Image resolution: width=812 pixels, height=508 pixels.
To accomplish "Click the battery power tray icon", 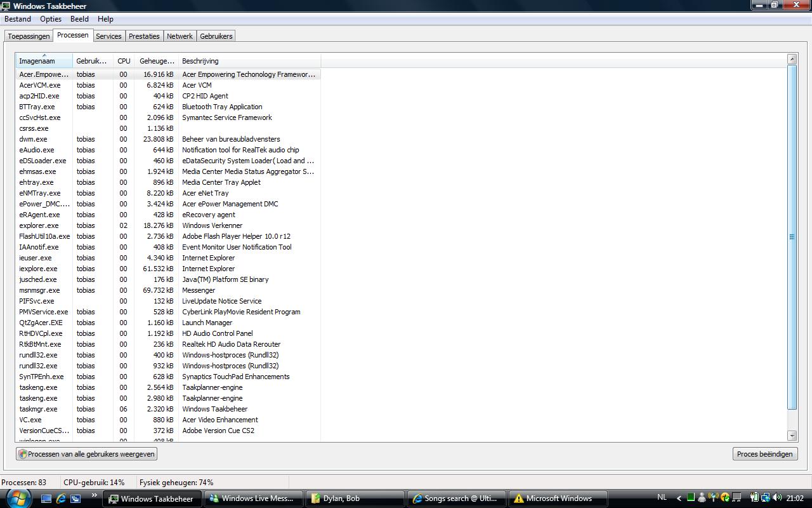I will point(754,498).
